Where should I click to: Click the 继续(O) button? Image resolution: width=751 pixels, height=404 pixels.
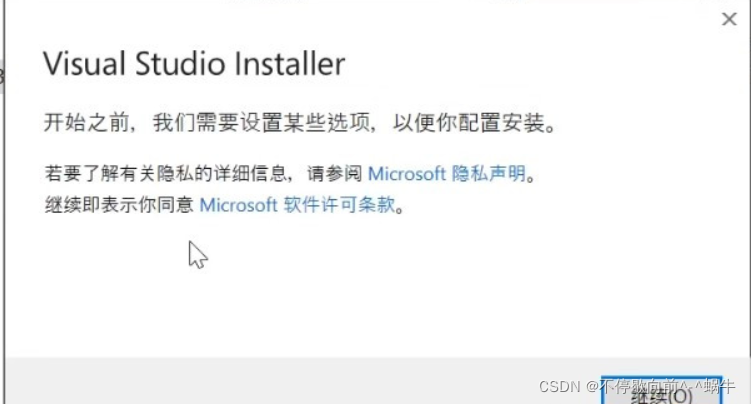661,391
